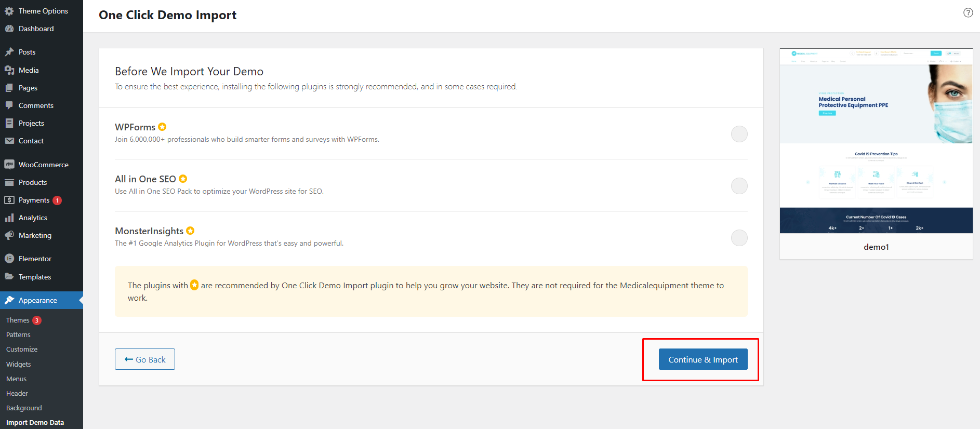The height and width of the screenshot is (429, 980).
Task: Click the WooCommerce icon in sidebar
Action: 9,165
